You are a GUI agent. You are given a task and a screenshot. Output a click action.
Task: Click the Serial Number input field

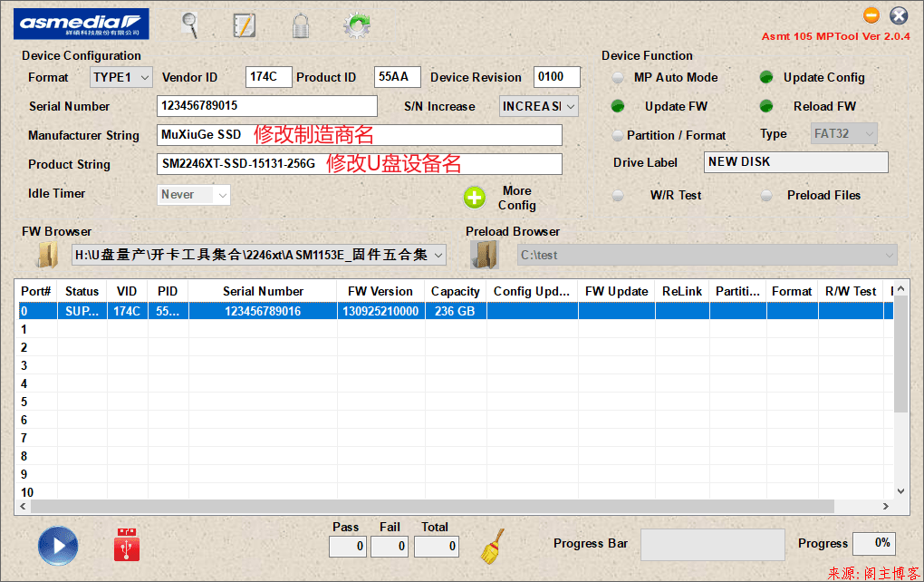[267, 105]
